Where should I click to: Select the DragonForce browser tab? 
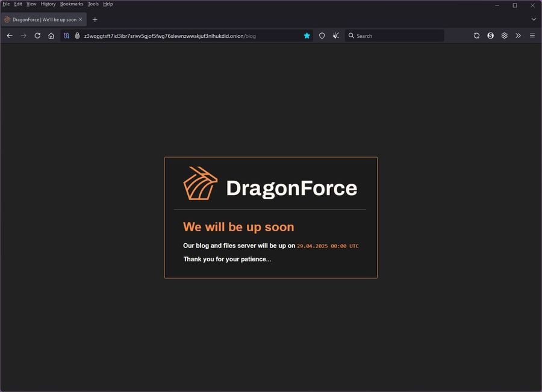click(43, 20)
